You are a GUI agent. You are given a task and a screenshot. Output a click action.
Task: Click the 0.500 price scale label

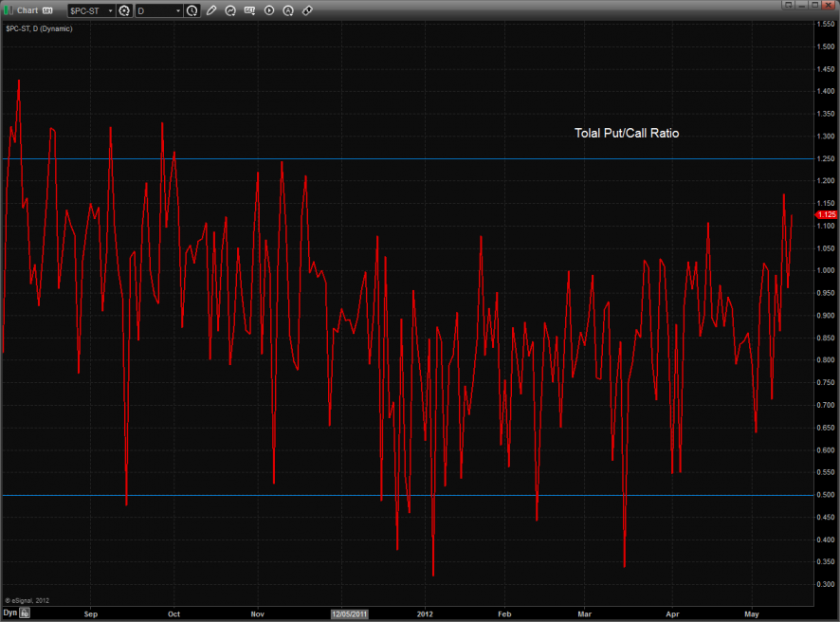[826, 495]
